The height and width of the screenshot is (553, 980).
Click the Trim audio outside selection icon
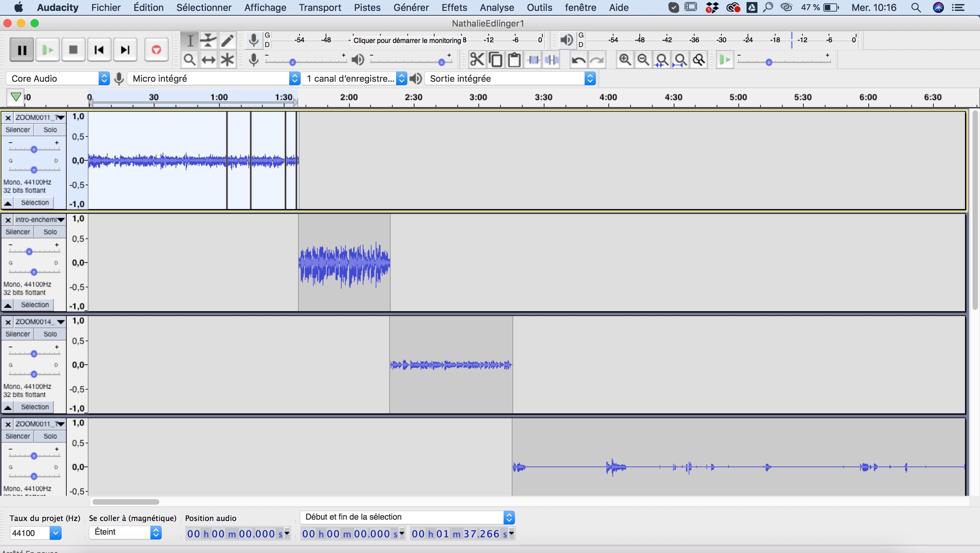533,60
